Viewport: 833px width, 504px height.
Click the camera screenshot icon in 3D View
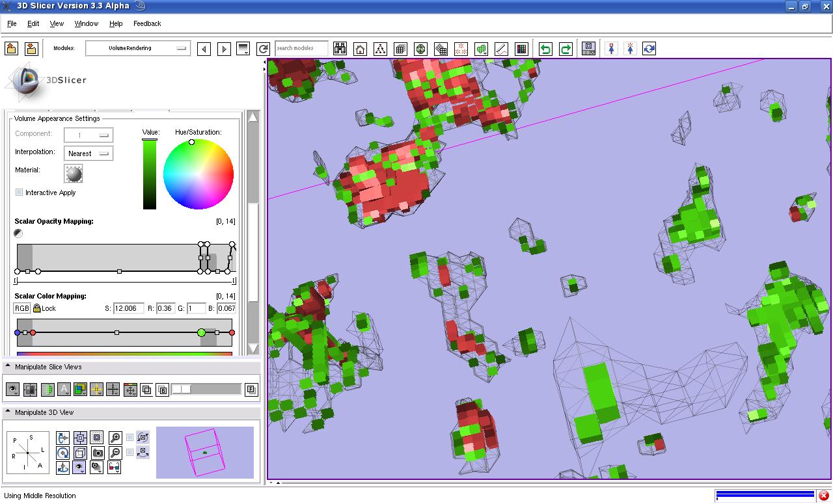point(98,453)
